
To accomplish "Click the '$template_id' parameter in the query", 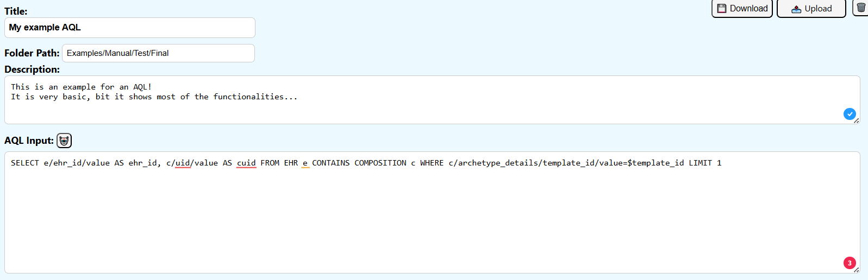I will tap(655, 163).
